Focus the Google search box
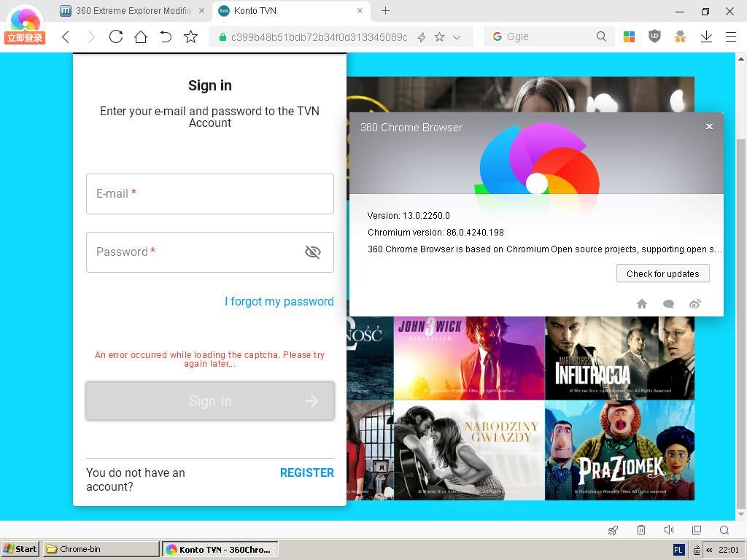The width and height of the screenshot is (747, 560). click(548, 36)
